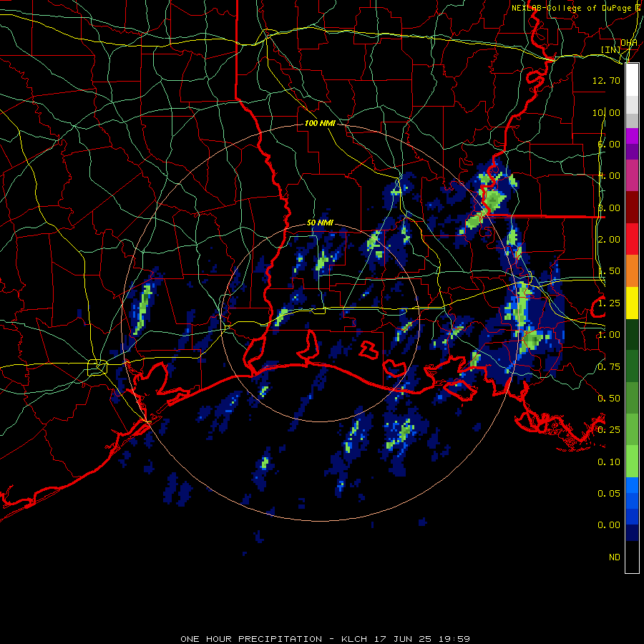This screenshot has width=644, height=644.
Task: Click the white swatch in the precipitation legend
Action: point(632,79)
